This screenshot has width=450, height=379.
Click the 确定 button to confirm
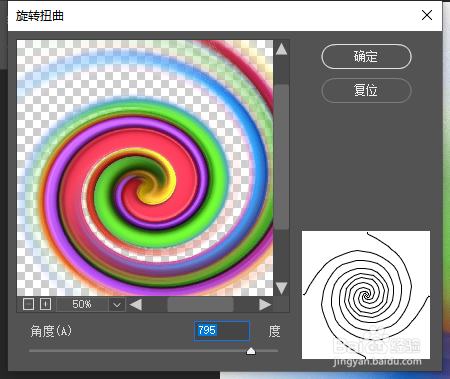(x=366, y=57)
